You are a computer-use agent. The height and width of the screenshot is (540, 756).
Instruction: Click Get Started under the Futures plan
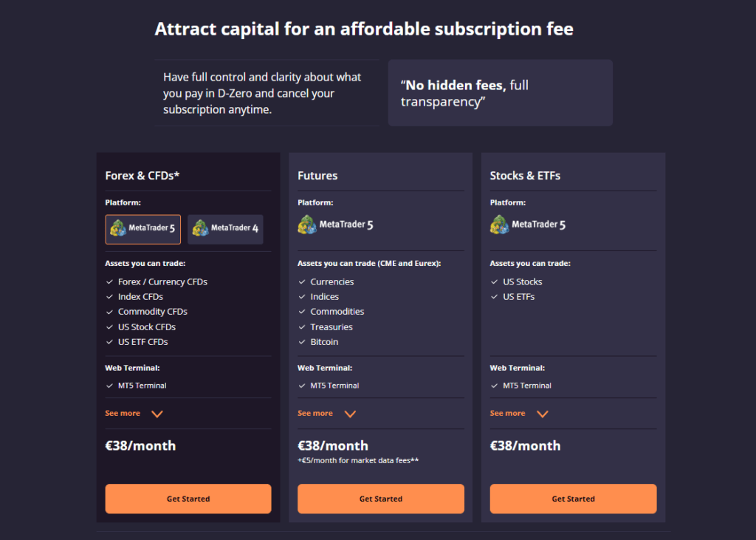click(x=380, y=499)
